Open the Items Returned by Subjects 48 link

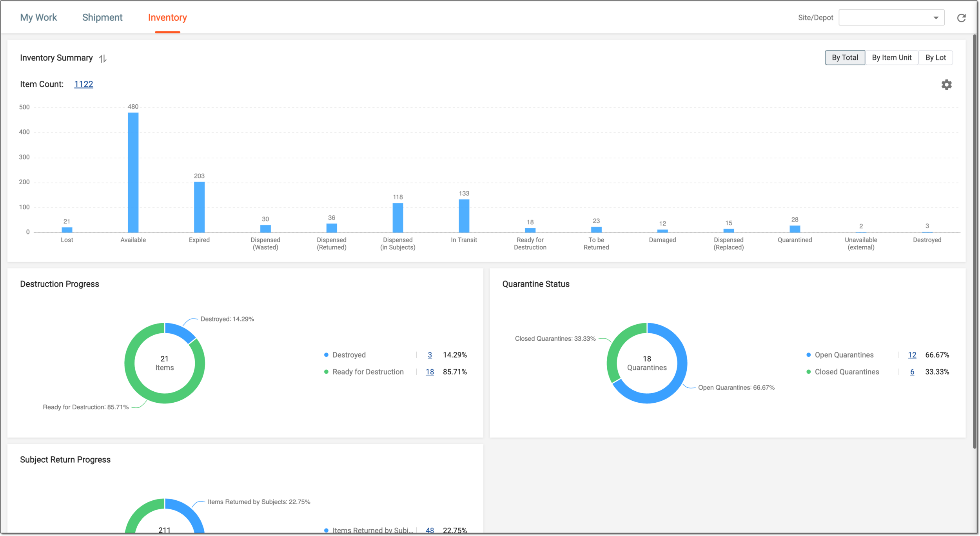tap(430, 530)
